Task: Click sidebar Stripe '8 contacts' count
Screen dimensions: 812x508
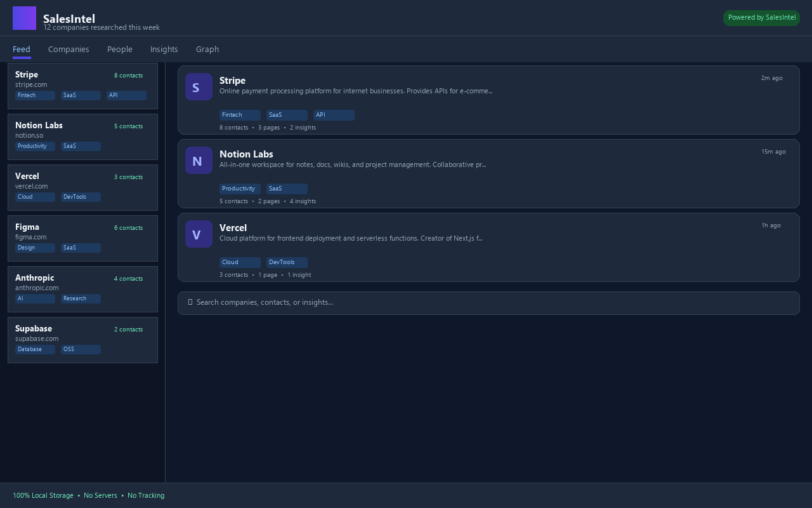Action: [x=129, y=76]
